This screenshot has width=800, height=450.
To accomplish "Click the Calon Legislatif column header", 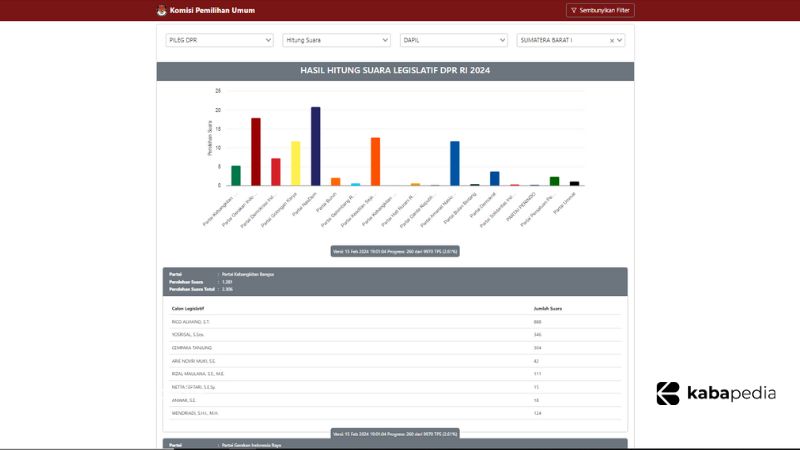I will pos(191,308).
